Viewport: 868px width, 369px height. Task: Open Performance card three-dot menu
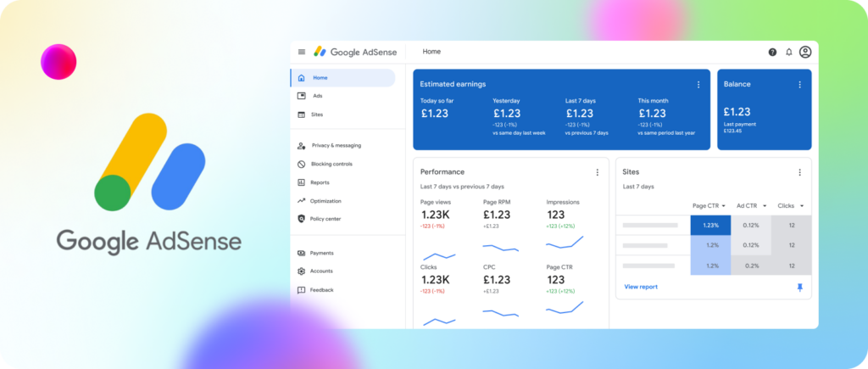(x=598, y=172)
